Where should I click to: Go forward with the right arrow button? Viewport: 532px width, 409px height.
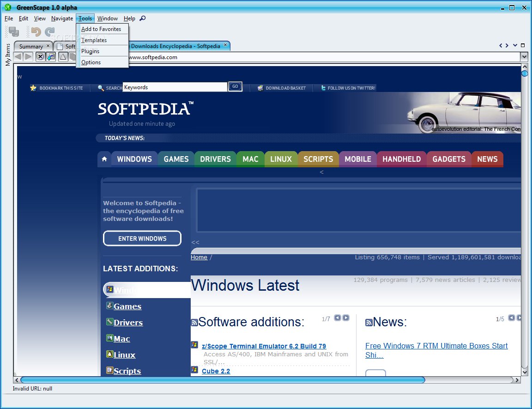click(29, 57)
